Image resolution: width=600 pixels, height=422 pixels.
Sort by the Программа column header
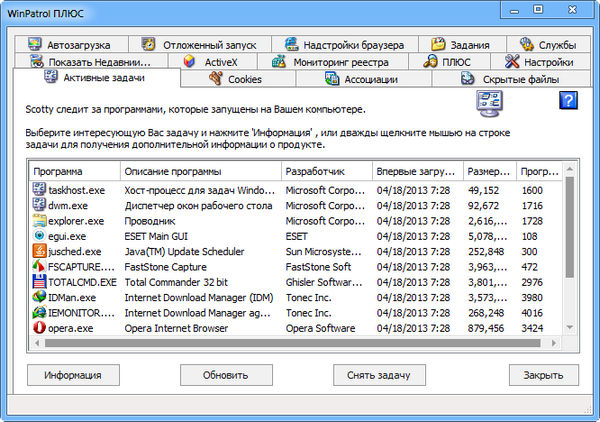(x=73, y=171)
